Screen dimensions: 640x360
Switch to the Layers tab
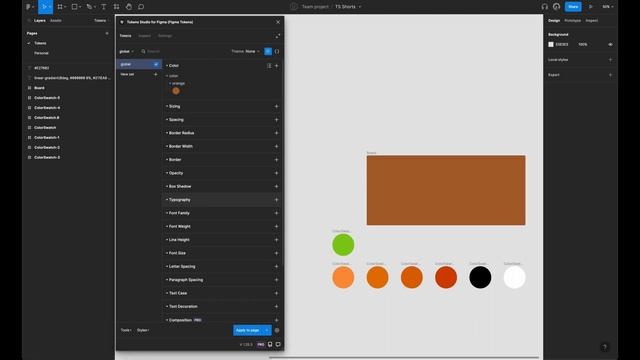pyautogui.click(x=40, y=20)
